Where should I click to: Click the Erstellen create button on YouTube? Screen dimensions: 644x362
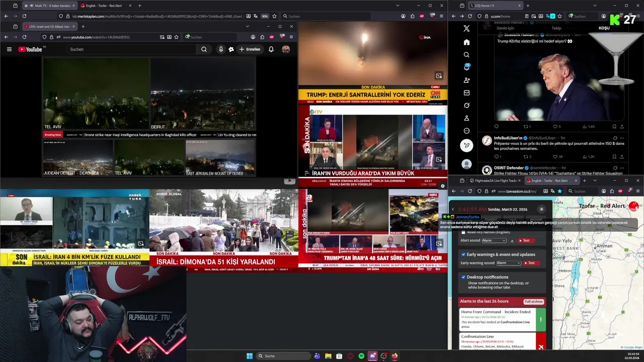250,49
